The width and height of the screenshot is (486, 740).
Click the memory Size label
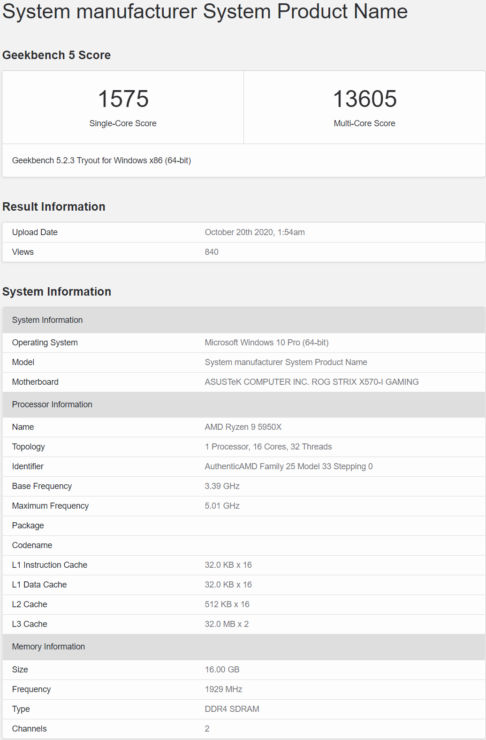tap(20, 670)
